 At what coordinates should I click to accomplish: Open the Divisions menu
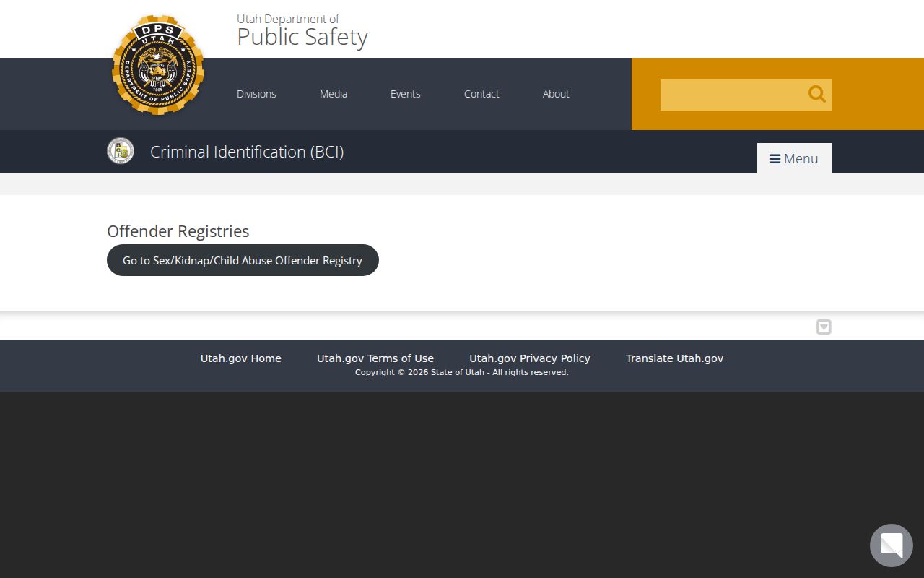tap(256, 94)
